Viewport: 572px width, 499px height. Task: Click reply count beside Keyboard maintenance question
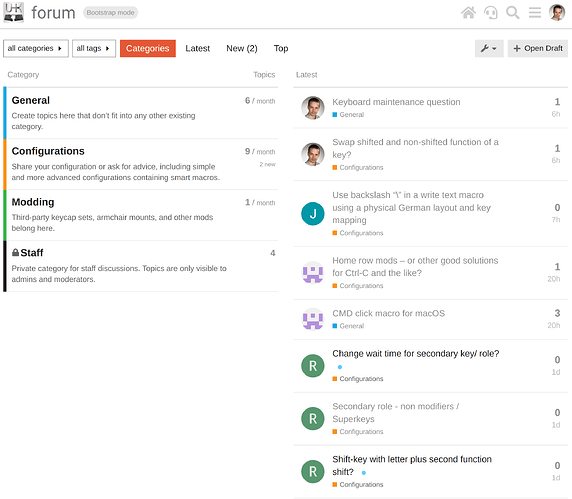click(x=557, y=102)
